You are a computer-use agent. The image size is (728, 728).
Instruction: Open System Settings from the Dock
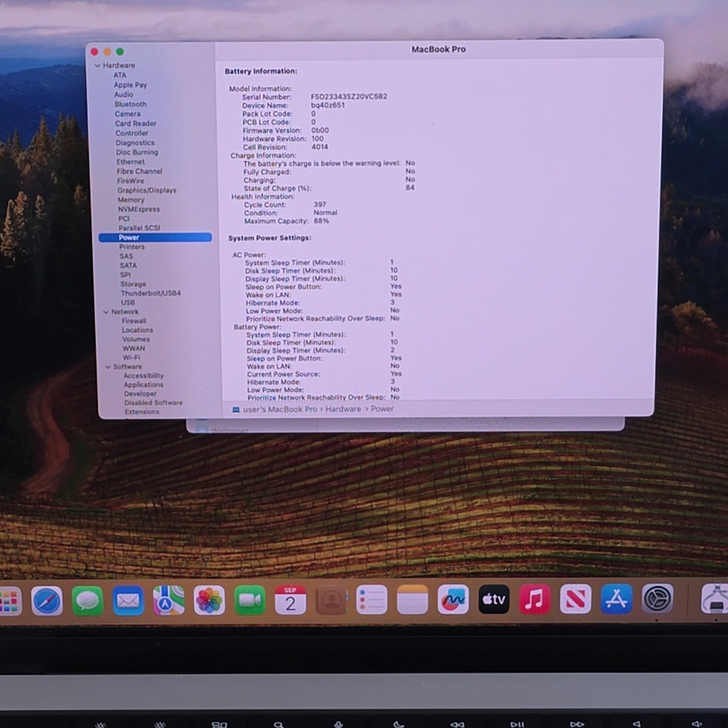pyautogui.click(x=658, y=599)
